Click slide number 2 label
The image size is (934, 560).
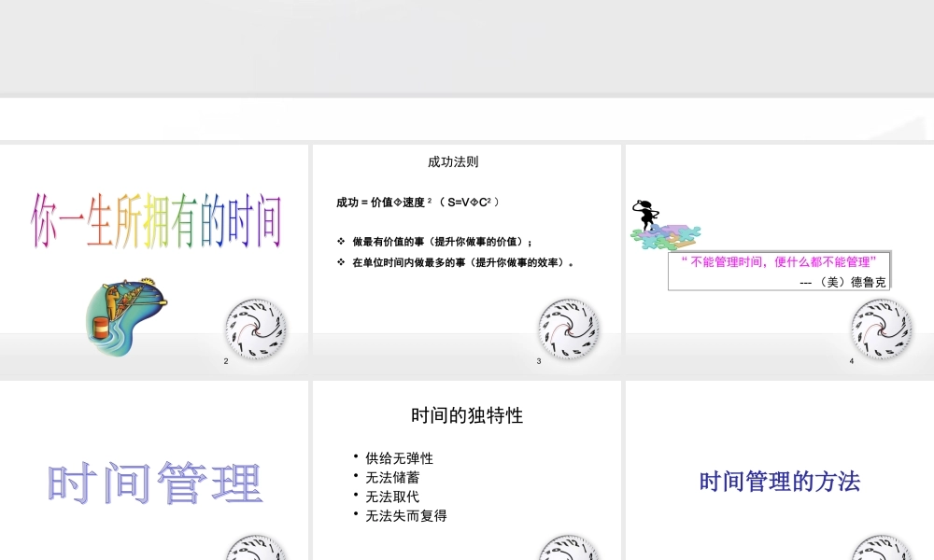pyautogui.click(x=226, y=361)
